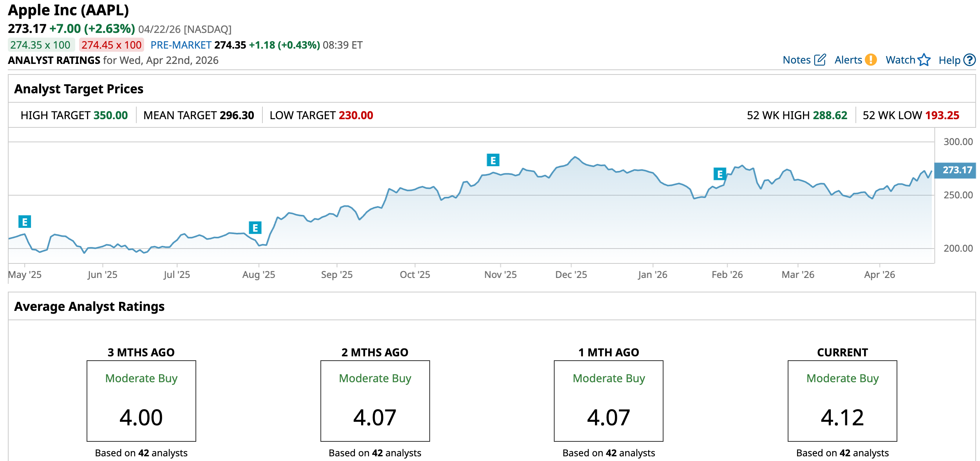Click the earnings E marker near Nov '25
Viewport: 980px width, 461px height.
click(493, 160)
